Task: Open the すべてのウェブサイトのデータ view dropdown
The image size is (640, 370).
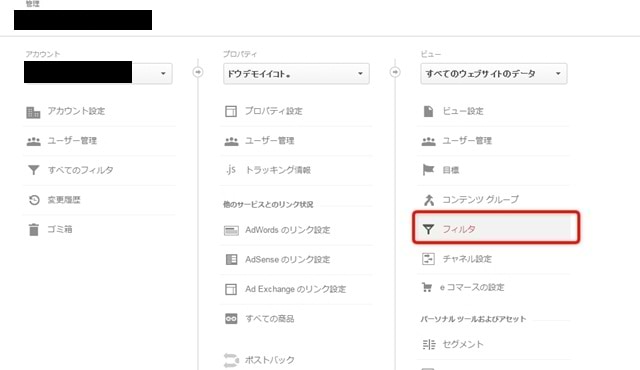Action: 493,73
